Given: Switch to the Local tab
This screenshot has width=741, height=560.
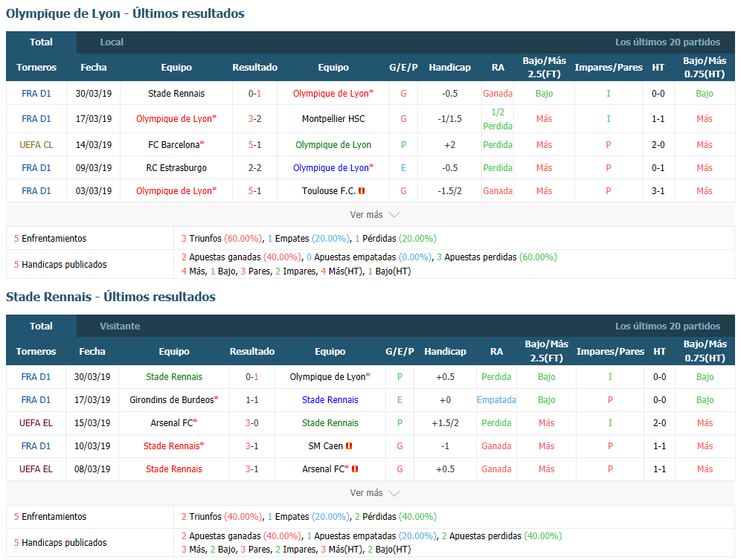Looking at the screenshot, I should (x=112, y=42).
